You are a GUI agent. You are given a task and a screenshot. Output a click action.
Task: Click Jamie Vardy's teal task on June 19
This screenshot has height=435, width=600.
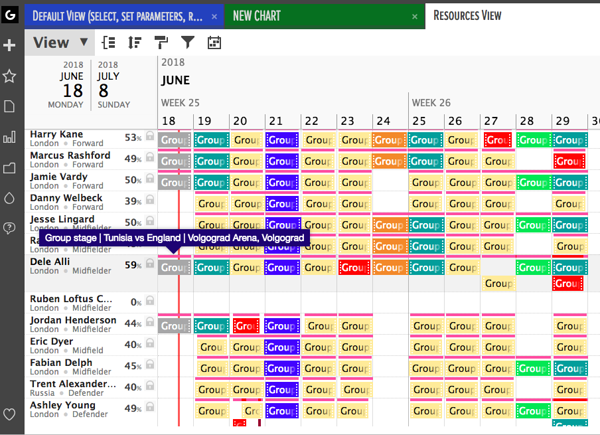click(212, 182)
